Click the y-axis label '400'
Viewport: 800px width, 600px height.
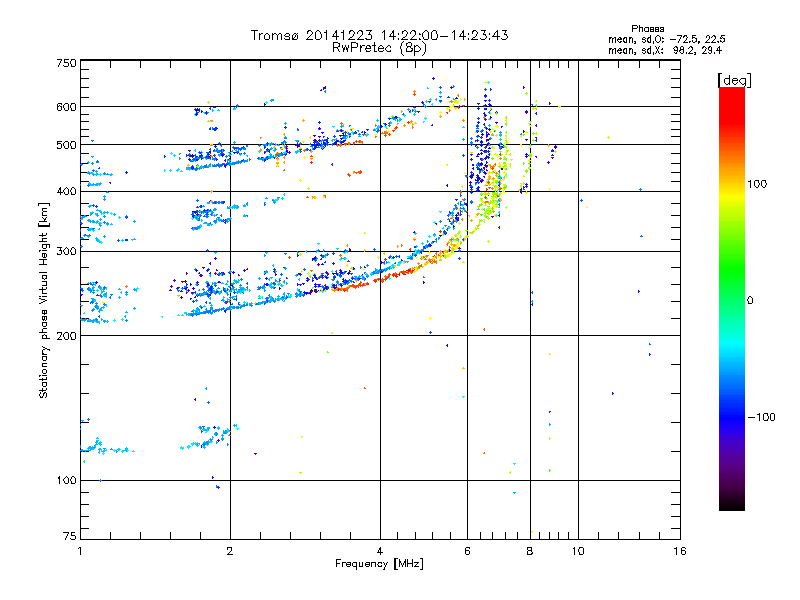(x=66, y=191)
